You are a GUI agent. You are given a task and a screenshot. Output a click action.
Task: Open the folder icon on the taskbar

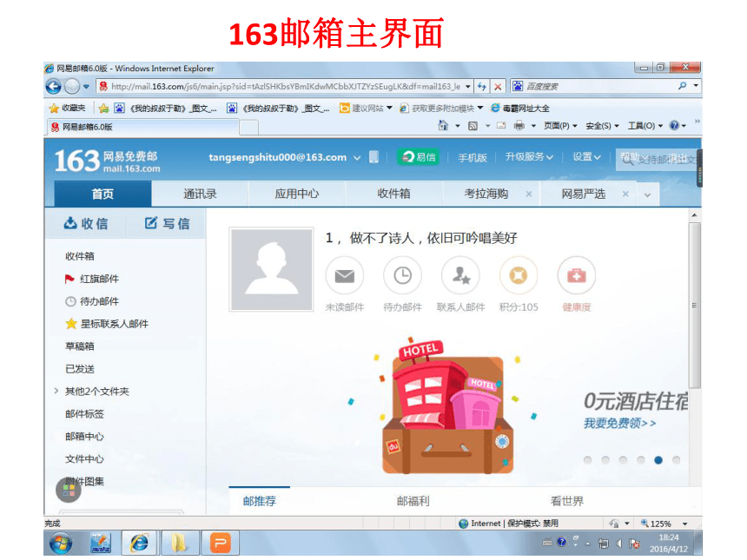click(178, 543)
